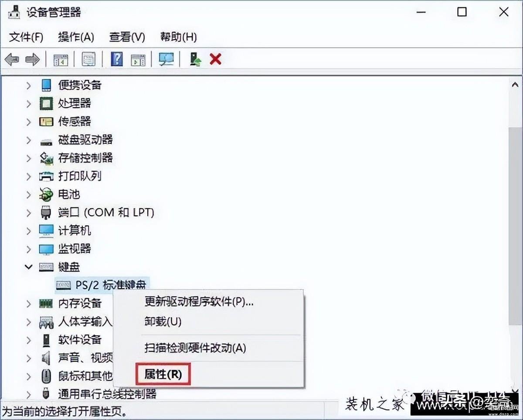Open the 查看(V) menu
The height and width of the screenshot is (420, 523).
pos(127,37)
